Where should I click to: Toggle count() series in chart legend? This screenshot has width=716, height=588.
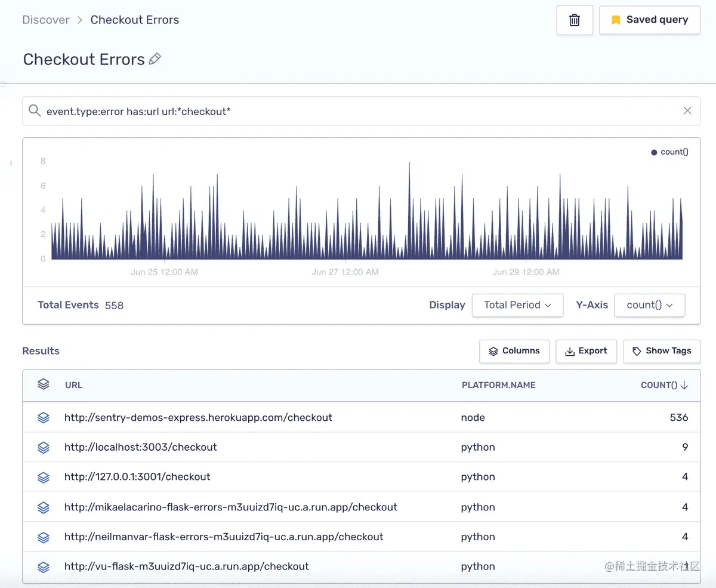[x=669, y=152]
